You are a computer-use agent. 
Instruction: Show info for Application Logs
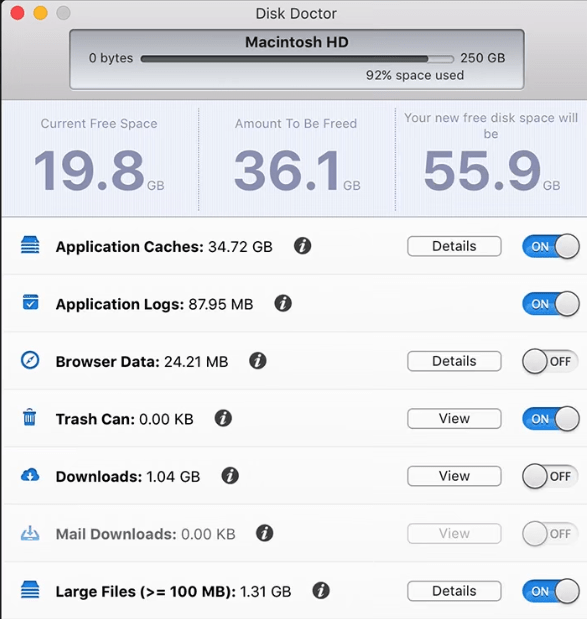pos(283,304)
